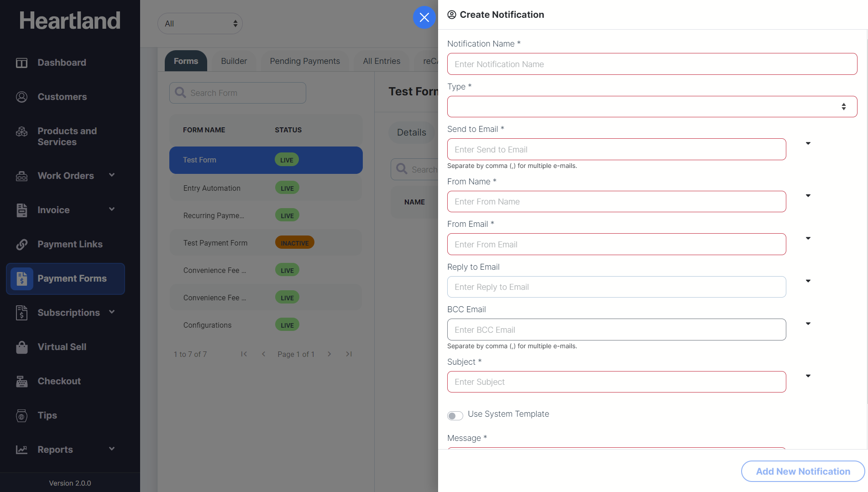Expand the Subject field options arrow

pyautogui.click(x=808, y=376)
